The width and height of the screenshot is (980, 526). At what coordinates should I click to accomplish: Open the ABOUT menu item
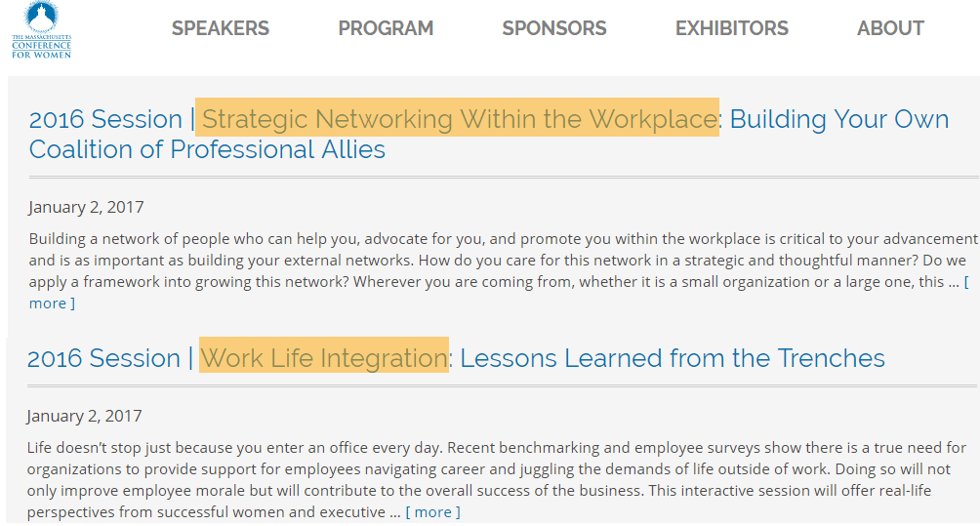(x=890, y=28)
